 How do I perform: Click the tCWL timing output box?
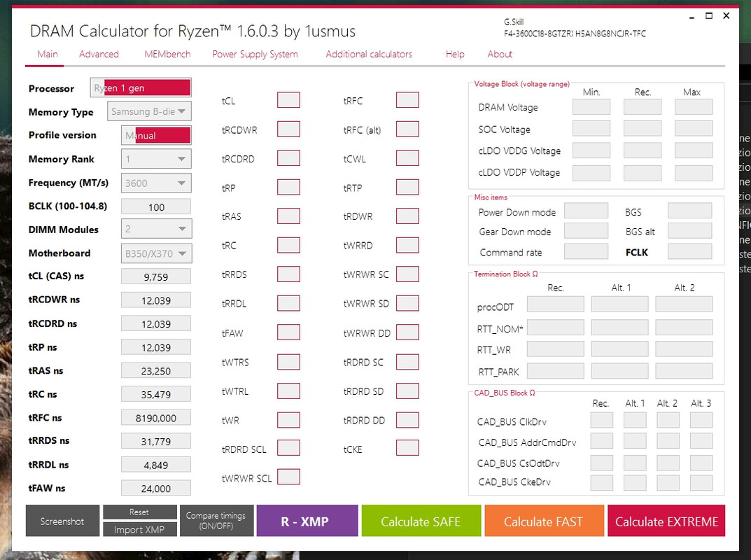(407, 158)
